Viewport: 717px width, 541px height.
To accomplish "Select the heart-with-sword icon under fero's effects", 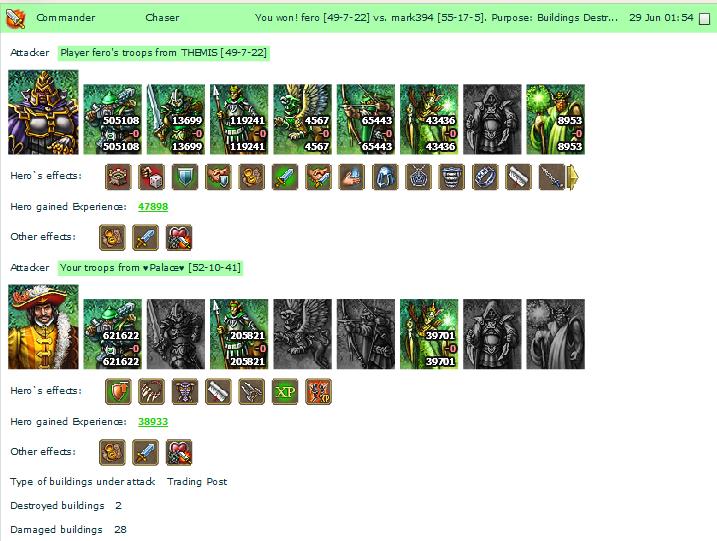I will [x=179, y=237].
